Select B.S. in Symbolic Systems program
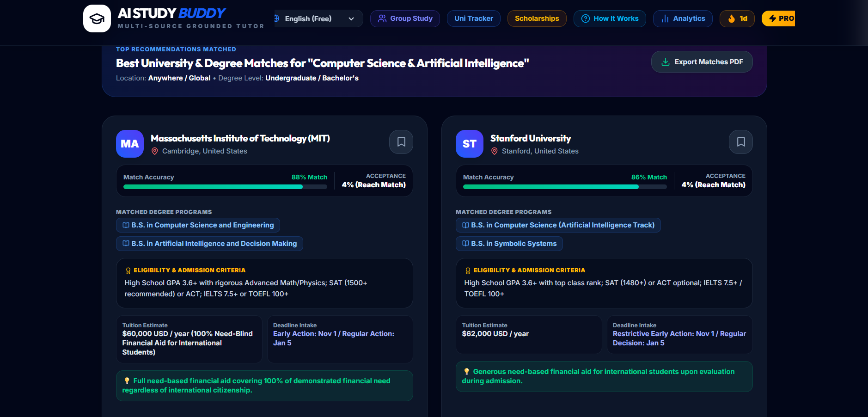The width and height of the screenshot is (868, 417). pyautogui.click(x=509, y=244)
